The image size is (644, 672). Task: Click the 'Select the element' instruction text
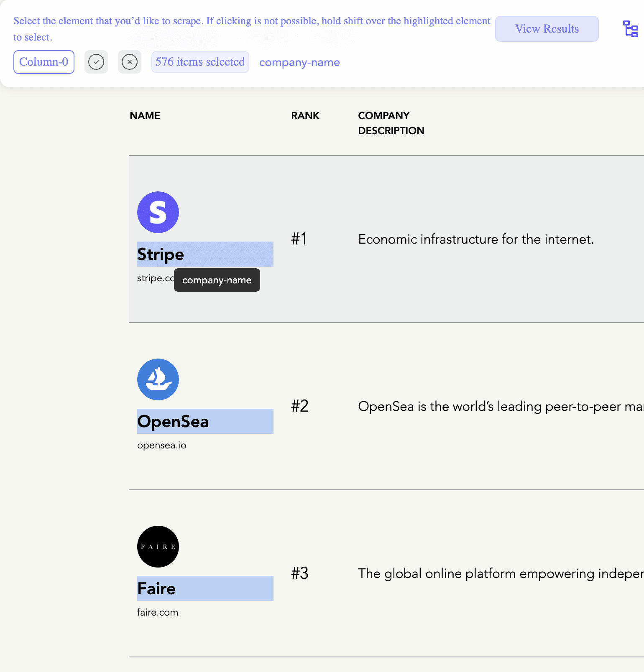click(252, 29)
